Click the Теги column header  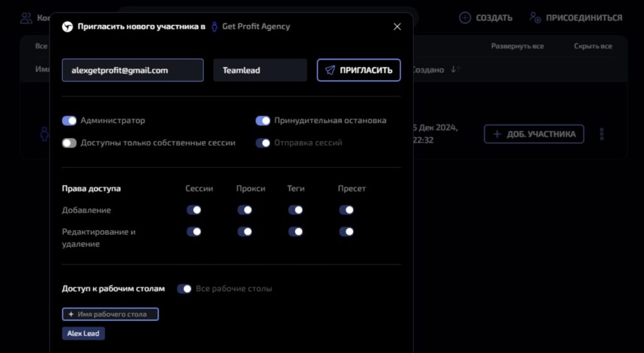click(296, 188)
